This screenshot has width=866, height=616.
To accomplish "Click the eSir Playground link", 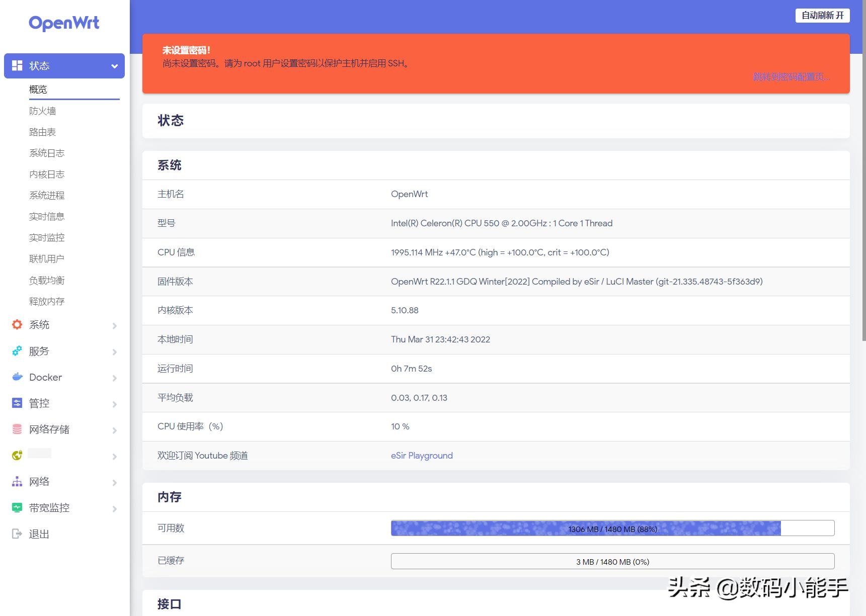I will pyautogui.click(x=422, y=456).
